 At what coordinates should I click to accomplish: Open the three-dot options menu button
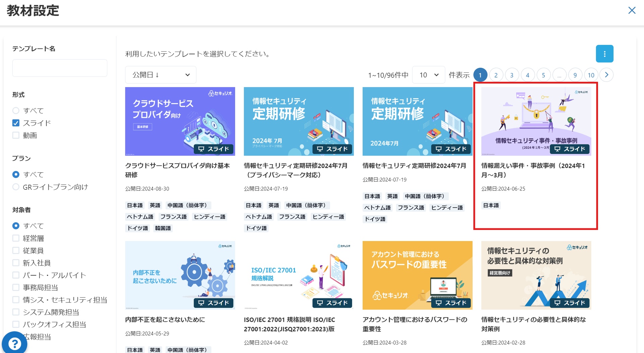tap(604, 54)
